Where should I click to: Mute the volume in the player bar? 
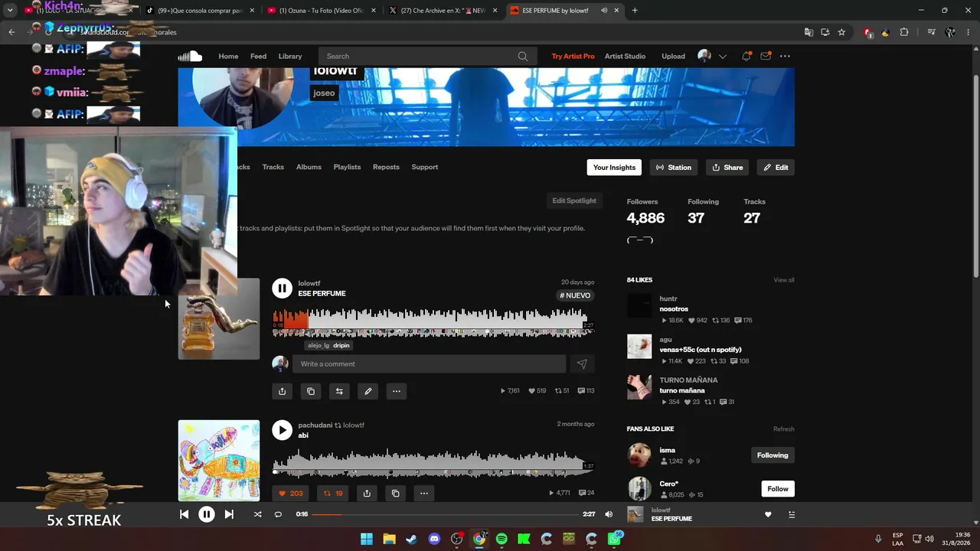(609, 514)
